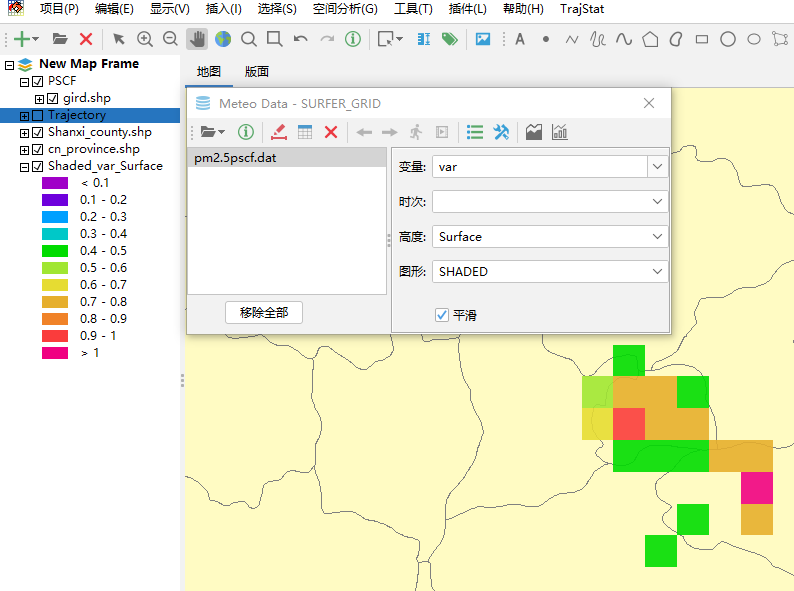Enable the Trajectory layer checkbox

coord(38,115)
